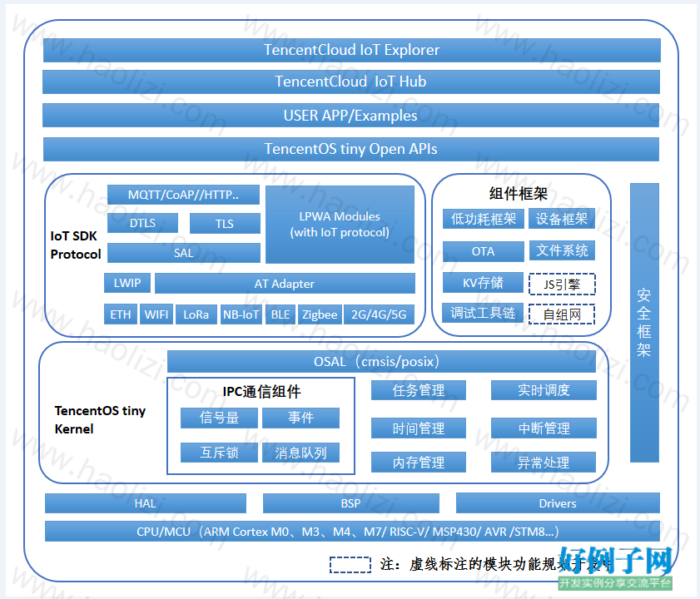Select the LoRa block
Image resolution: width=700 pixels, height=599 pixels.
point(196,314)
